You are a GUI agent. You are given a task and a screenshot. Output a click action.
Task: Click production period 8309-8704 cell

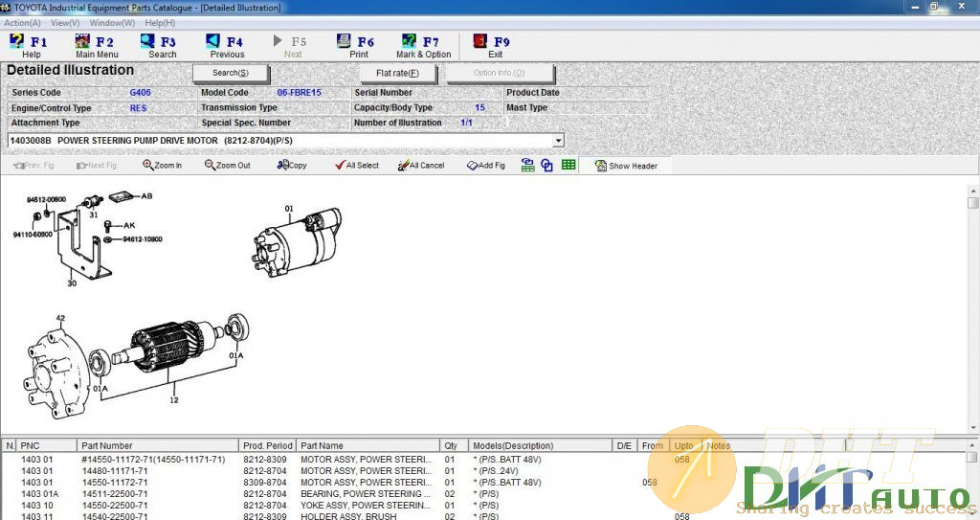(x=265, y=483)
